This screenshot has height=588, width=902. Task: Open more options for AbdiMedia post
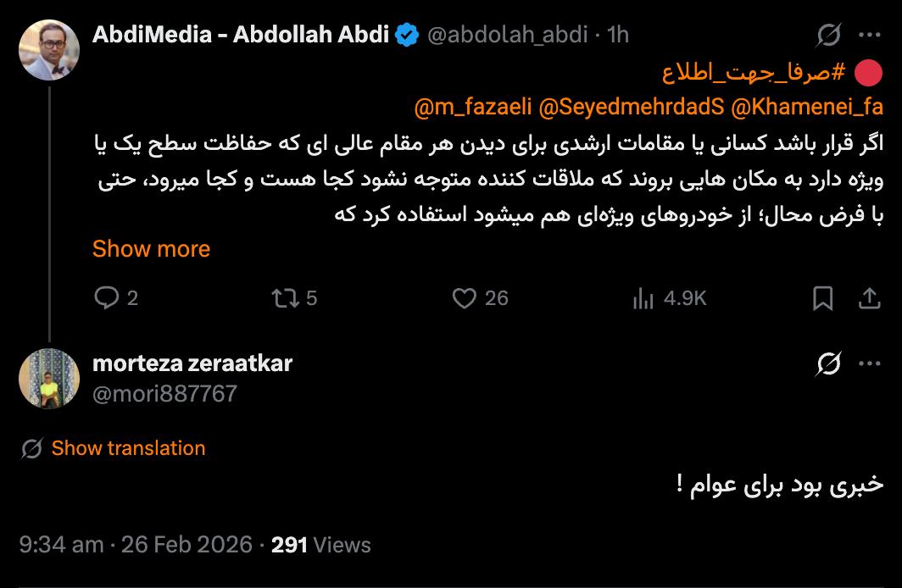tap(870, 35)
